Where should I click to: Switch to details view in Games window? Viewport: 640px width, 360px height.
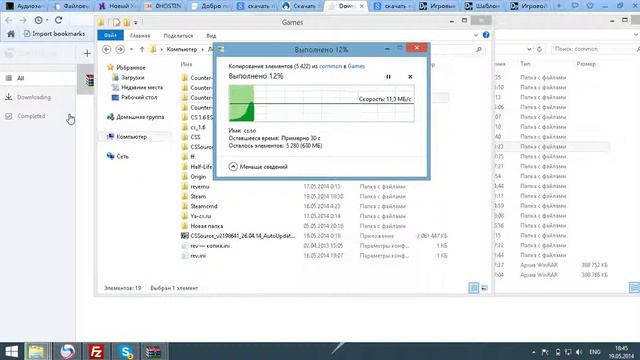[x=473, y=288]
